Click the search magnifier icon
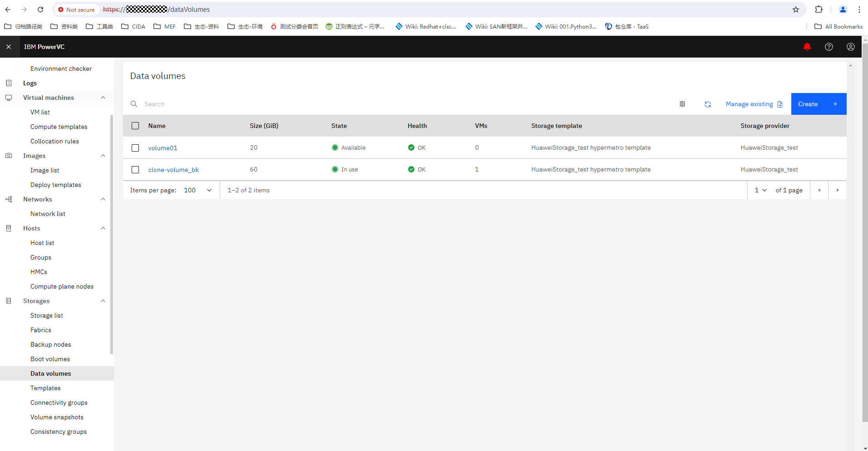This screenshot has width=868, height=451. click(134, 104)
